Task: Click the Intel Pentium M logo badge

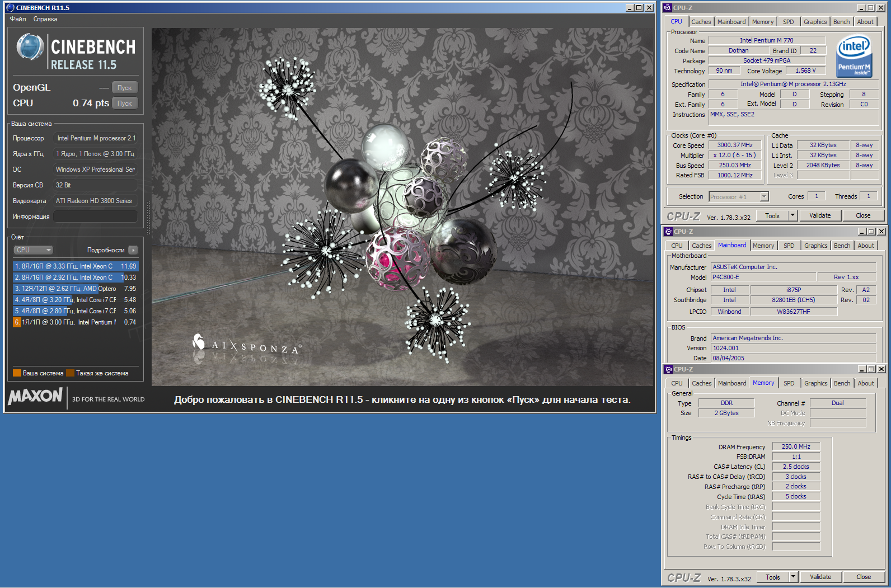Action: [854, 57]
